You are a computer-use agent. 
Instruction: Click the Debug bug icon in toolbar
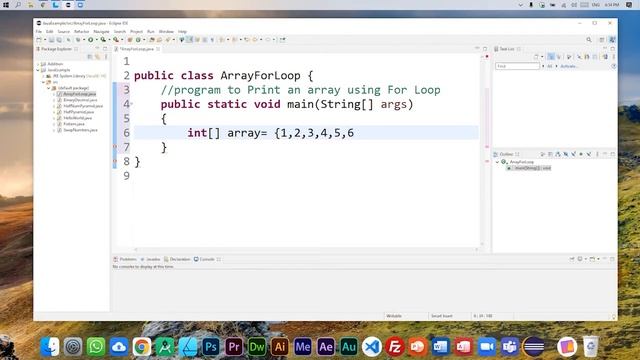point(78,40)
